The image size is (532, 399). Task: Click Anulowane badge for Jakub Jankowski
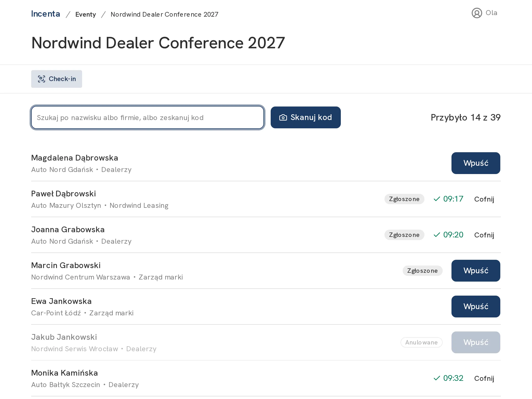[422, 342]
